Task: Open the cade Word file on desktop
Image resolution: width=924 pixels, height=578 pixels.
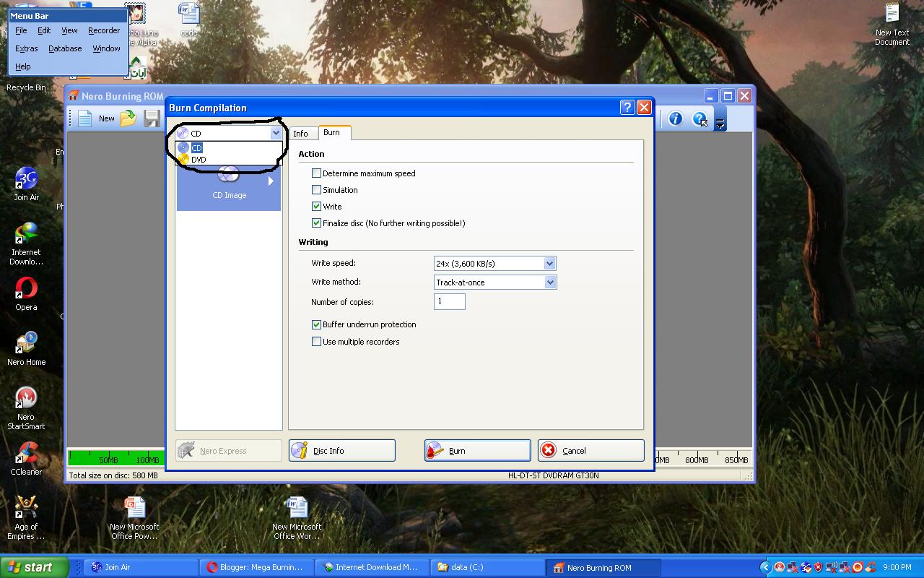Action: (189, 20)
